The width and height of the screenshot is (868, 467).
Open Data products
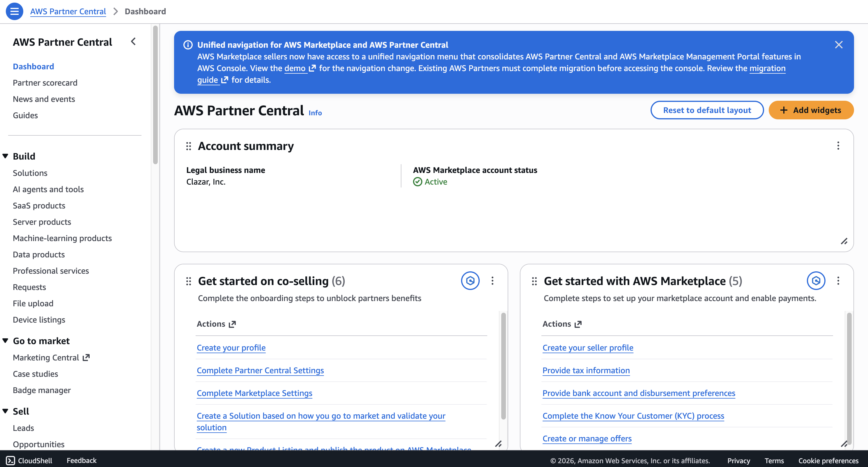click(x=39, y=254)
